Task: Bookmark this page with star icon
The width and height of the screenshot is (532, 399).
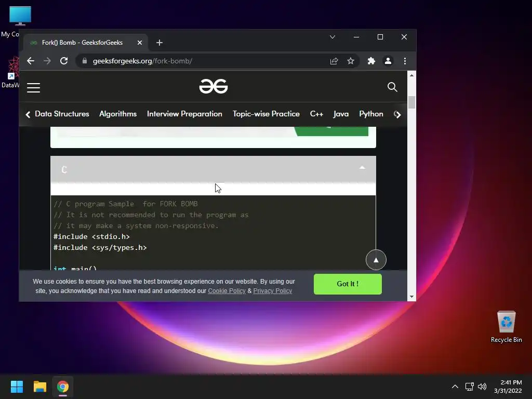Action: (351, 61)
